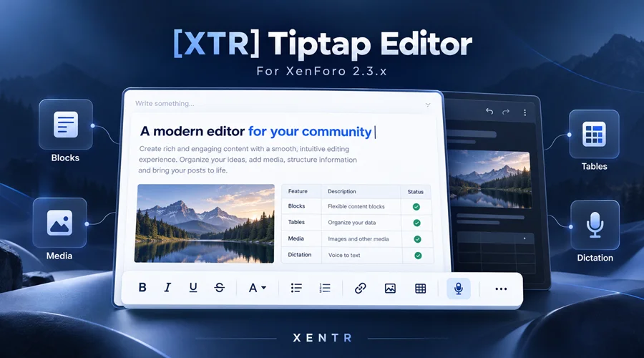644x358 pixels.
Task: Click the mountain lake image in editor
Action: click(x=204, y=223)
